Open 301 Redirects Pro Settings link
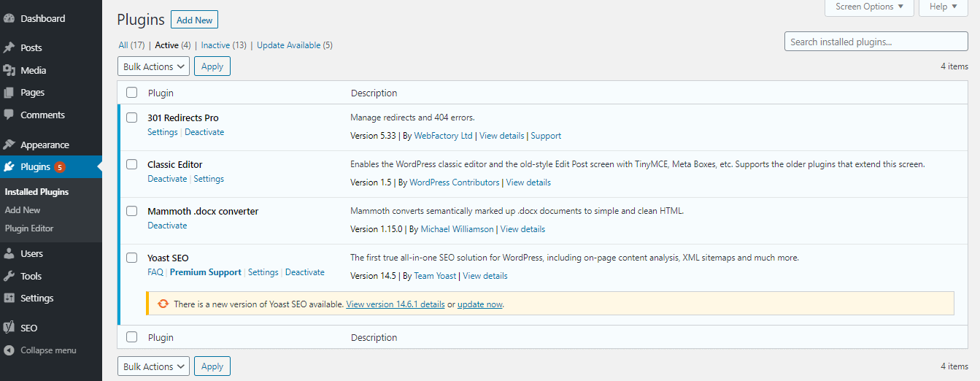Screen dimensions: 980x381 pos(163,132)
